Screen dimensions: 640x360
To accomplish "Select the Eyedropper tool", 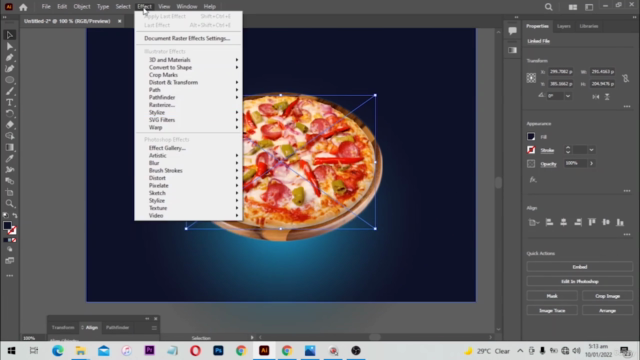I will [9, 158].
